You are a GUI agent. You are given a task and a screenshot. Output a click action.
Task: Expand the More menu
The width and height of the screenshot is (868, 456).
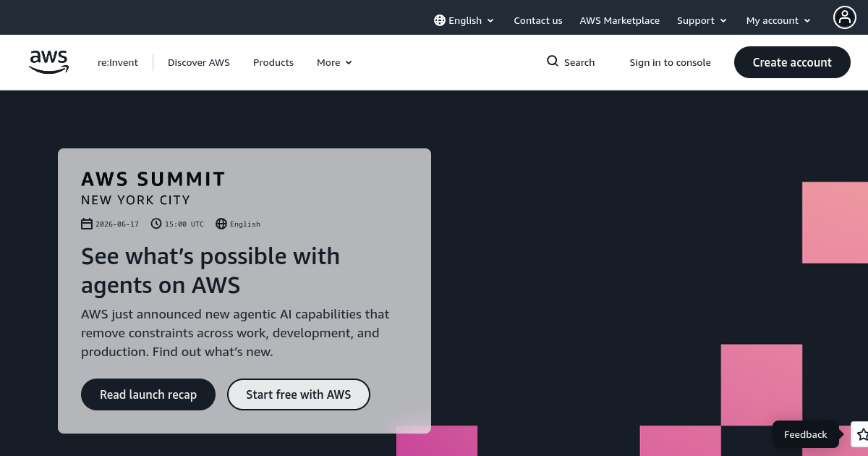pyautogui.click(x=334, y=62)
